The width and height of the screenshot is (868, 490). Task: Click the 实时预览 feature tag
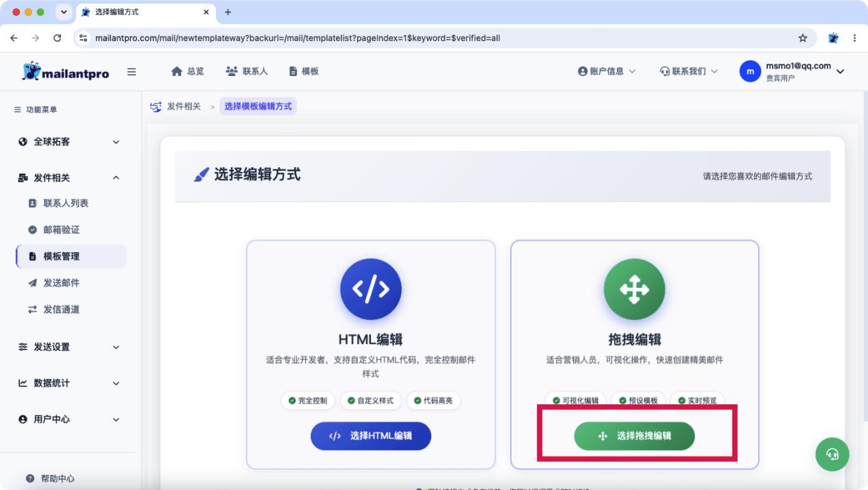pyautogui.click(x=697, y=401)
